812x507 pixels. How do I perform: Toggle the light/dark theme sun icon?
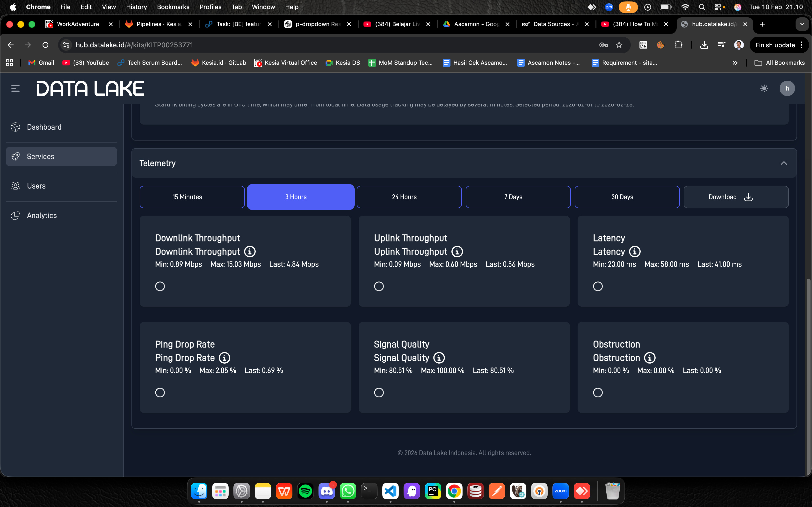click(764, 89)
